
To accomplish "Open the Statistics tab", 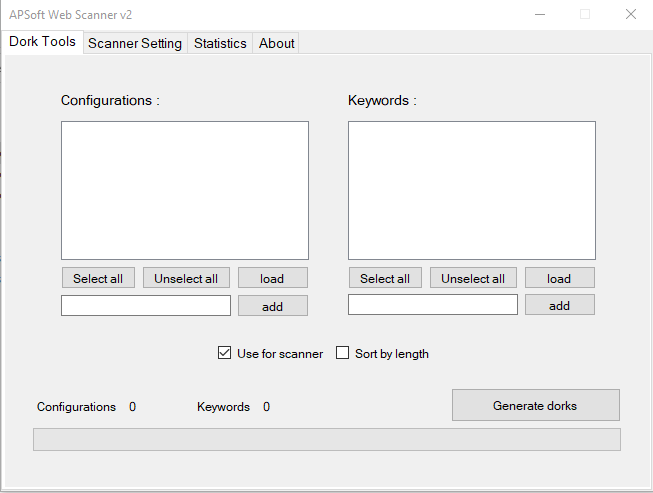I will point(220,43).
